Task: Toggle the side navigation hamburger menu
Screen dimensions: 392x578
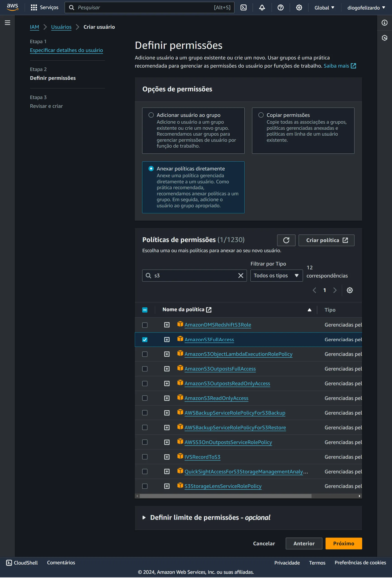Action: (7, 23)
